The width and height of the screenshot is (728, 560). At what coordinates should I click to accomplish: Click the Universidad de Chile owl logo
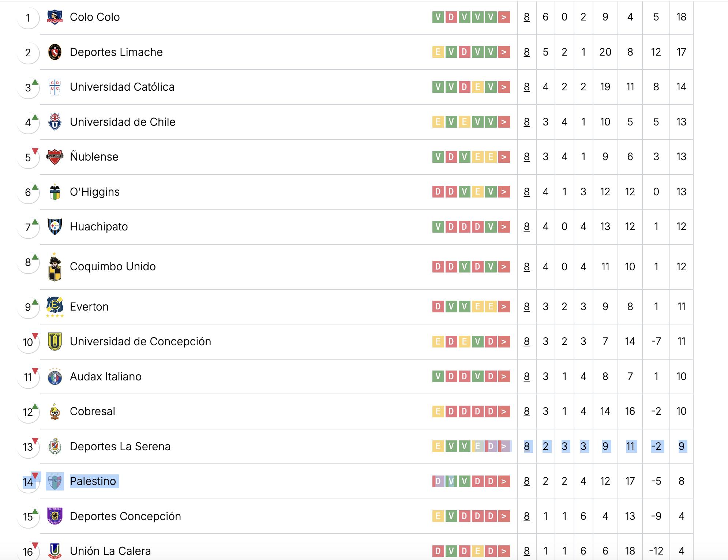click(x=55, y=122)
